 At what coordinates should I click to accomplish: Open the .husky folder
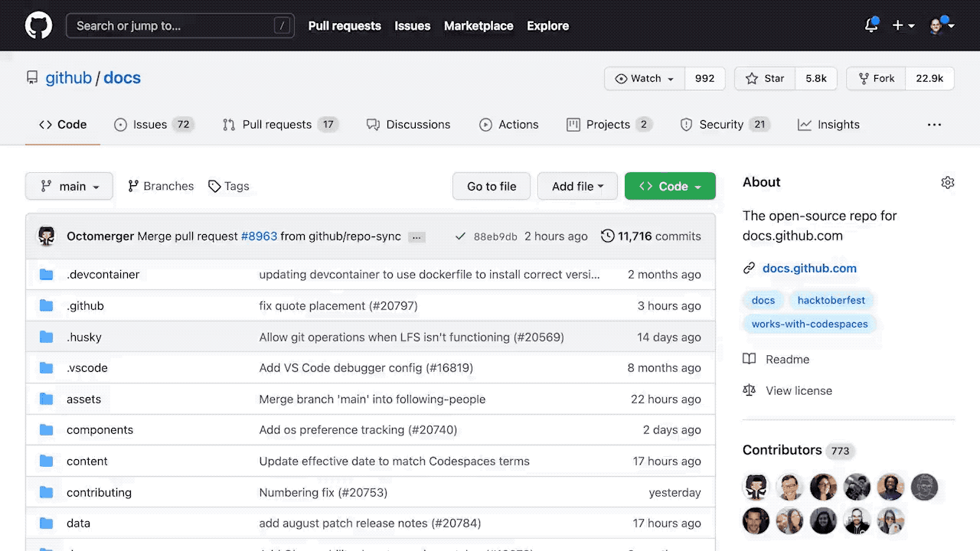(84, 337)
